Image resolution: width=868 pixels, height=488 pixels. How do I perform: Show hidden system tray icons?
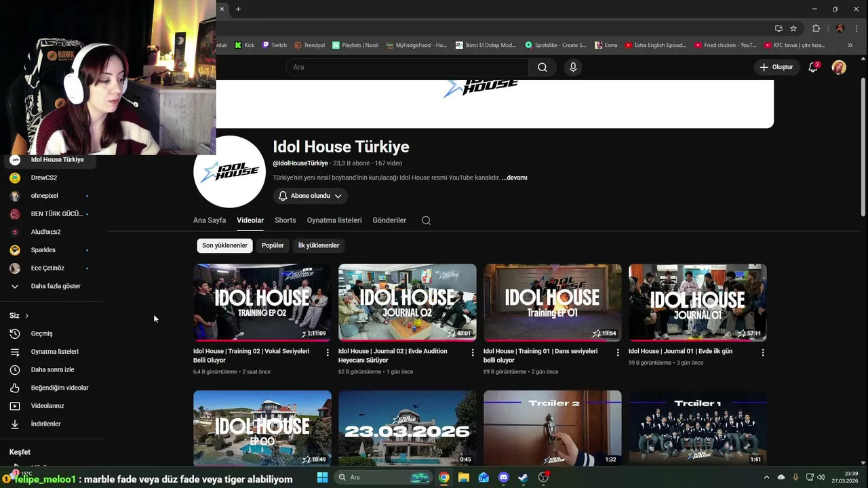[767, 477]
